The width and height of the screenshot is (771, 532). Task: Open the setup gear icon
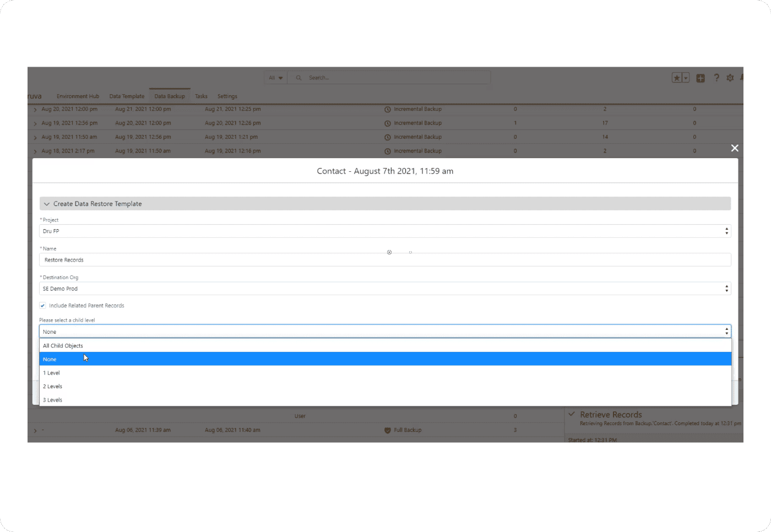coord(730,78)
